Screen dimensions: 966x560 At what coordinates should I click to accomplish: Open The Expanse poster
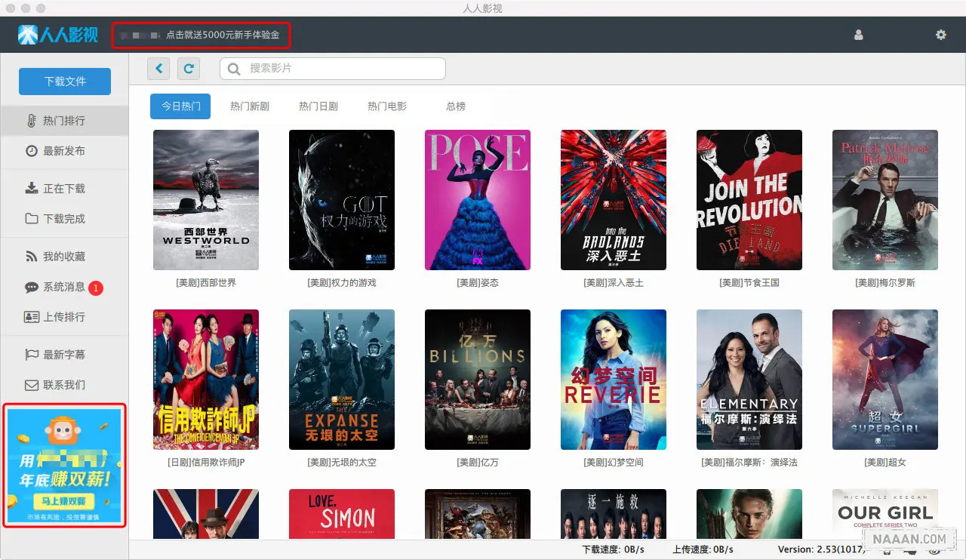click(x=342, y=380)
